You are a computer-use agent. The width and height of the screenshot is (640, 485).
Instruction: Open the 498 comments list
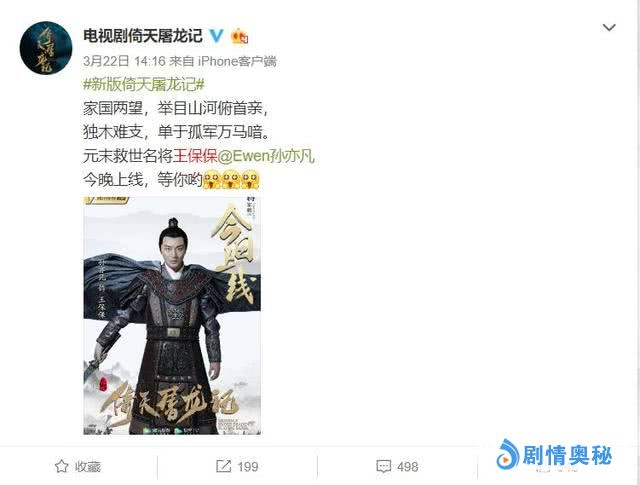click(407, 467)
